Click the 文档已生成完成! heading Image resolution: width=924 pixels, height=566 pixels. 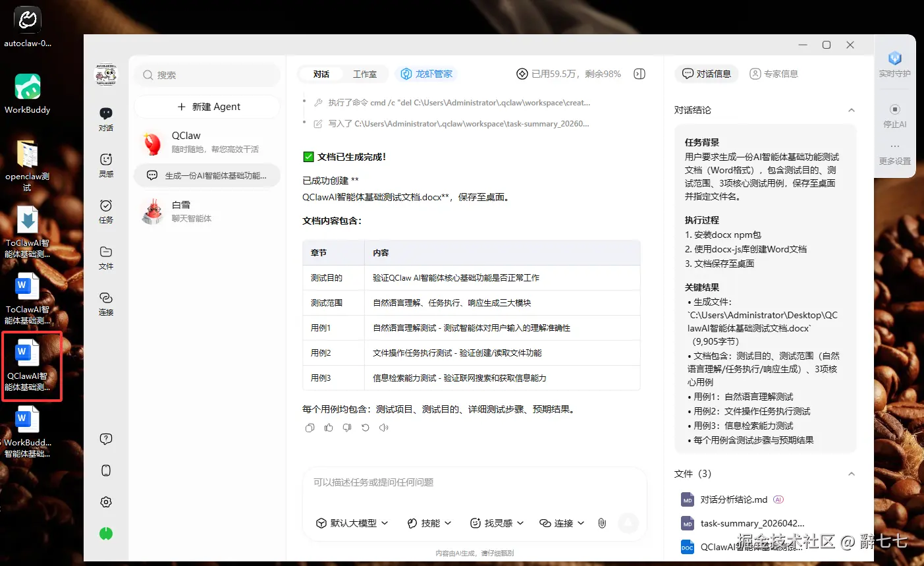coord(344,157)
